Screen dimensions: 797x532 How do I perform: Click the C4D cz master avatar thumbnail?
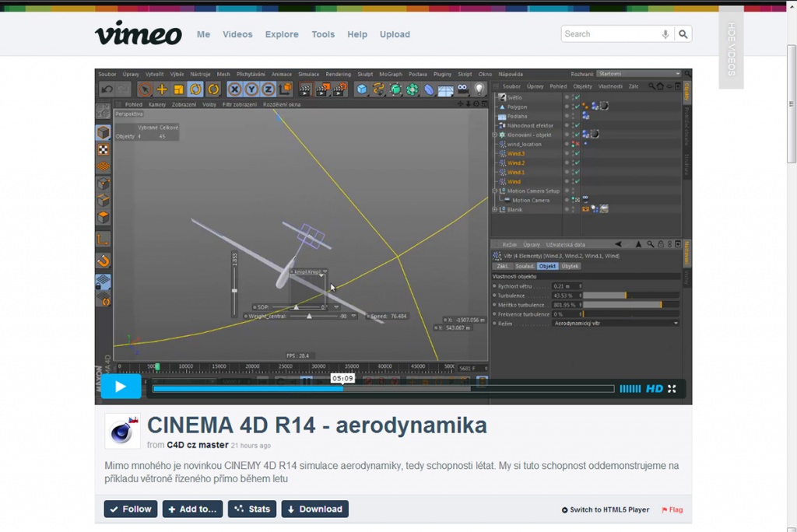click(122, 431)
